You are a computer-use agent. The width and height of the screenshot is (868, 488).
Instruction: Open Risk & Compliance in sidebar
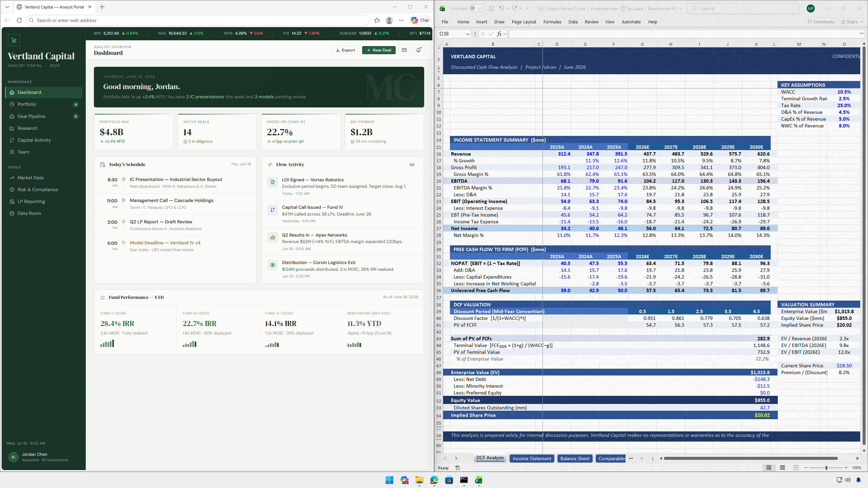[x=44, y=189]
